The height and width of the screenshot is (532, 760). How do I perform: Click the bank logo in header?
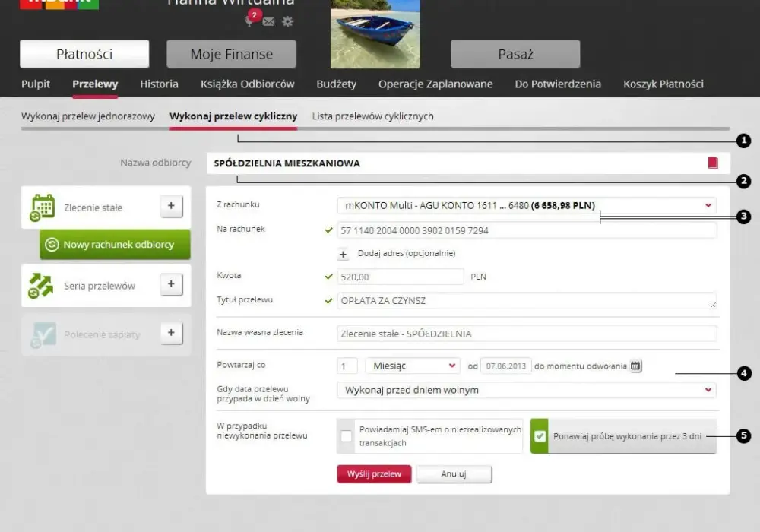(59, 5)
